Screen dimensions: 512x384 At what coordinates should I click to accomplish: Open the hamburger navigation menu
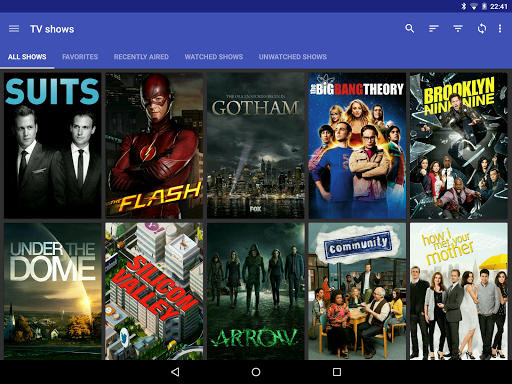click(14, 29)
